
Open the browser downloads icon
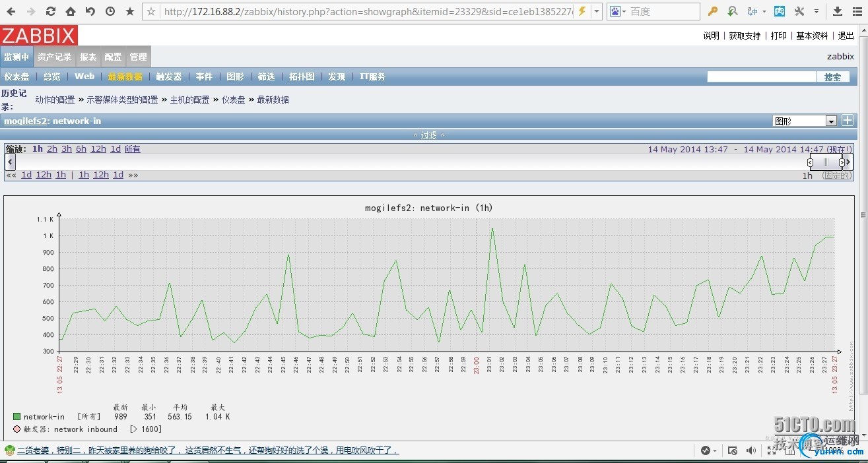click(x=838, y=11)
